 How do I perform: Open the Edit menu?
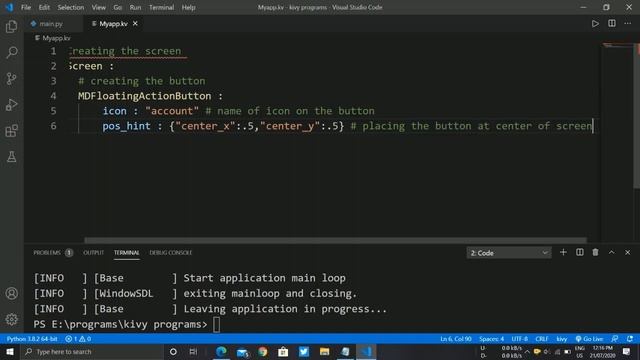pyautogui.click(x=44, y=7)
